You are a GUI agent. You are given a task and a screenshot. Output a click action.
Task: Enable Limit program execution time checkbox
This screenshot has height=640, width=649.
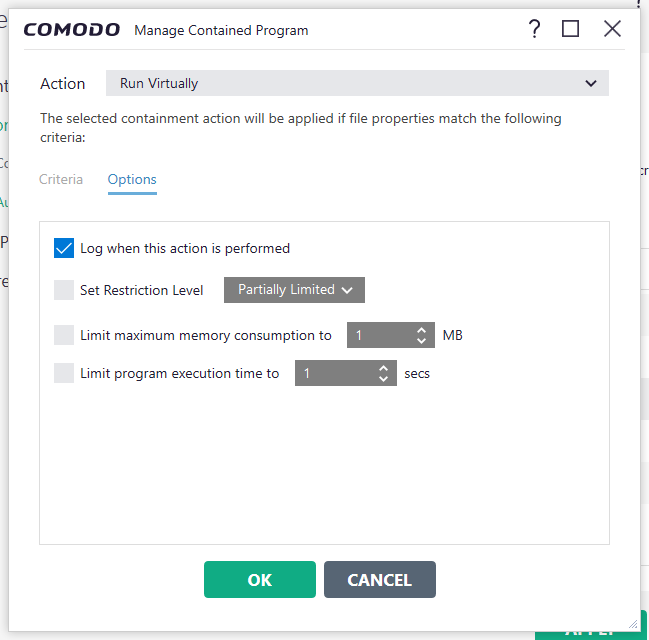point(64,373)
